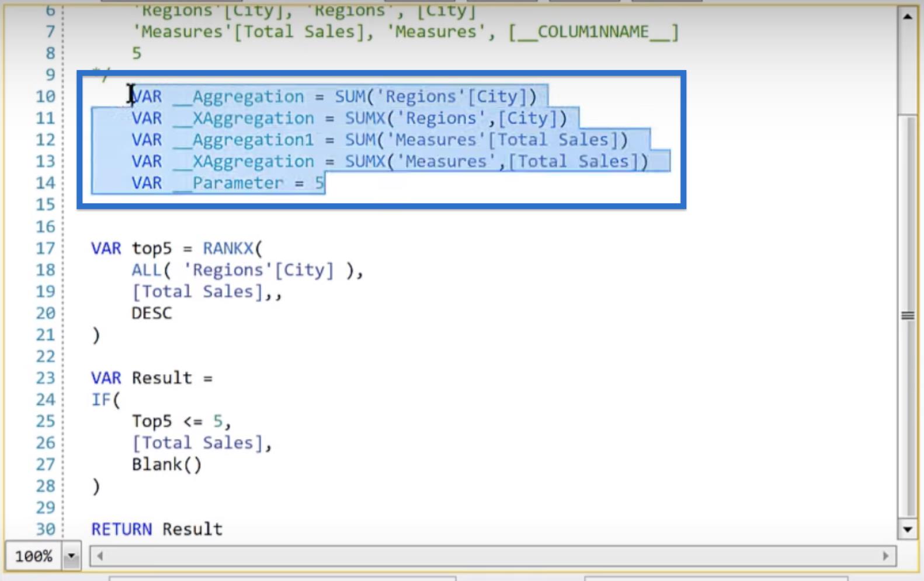The height and width of the screenshot is (581, 924).
Task: Click [__COLUM1NNAME__] in comment line 7
Action: pos(593,32)
